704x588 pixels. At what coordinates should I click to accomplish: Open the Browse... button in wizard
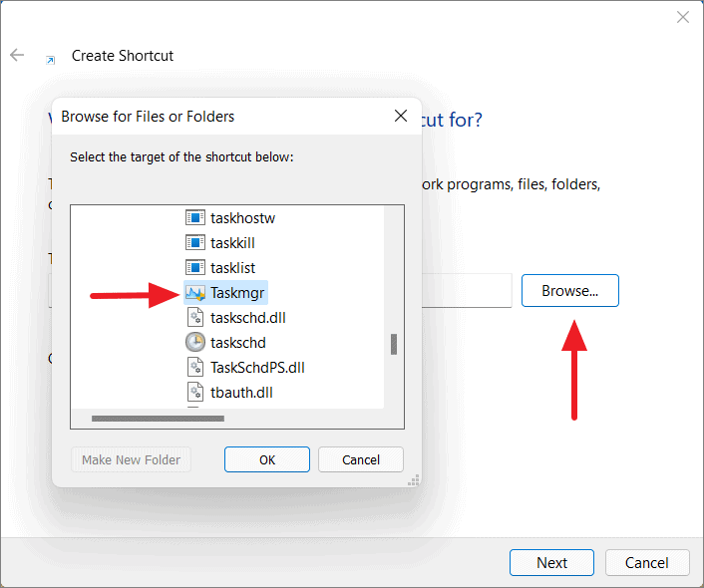(x=570, y=290)
